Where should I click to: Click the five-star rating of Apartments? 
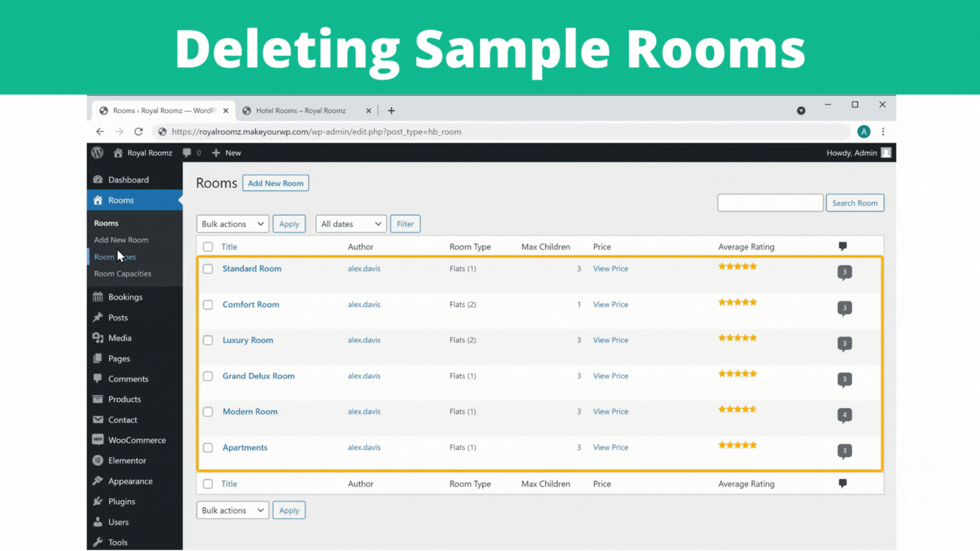click(738, 445)
